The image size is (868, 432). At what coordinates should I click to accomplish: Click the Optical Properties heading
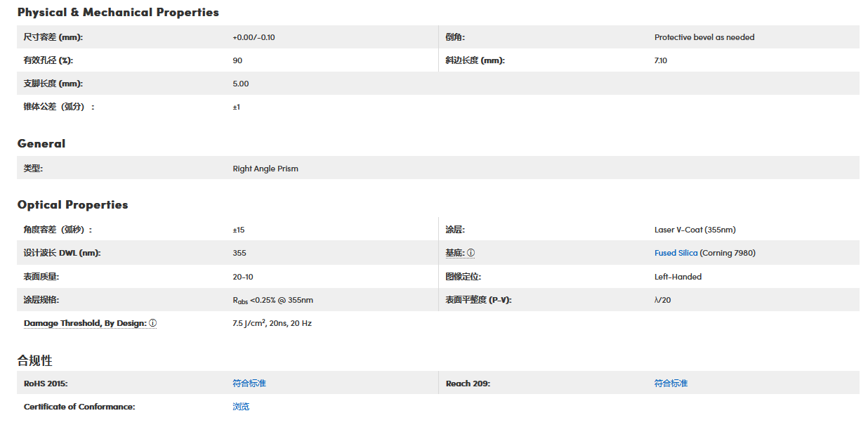[73, 205]
